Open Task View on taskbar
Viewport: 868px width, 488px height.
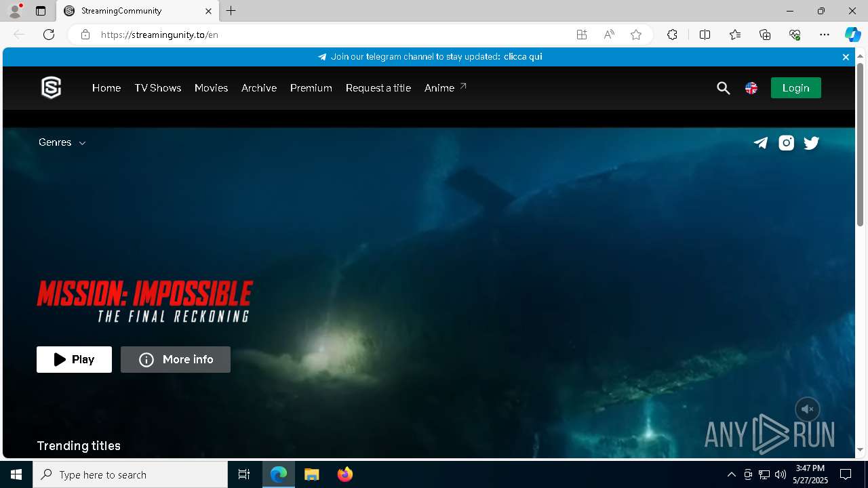click(244, 474)
